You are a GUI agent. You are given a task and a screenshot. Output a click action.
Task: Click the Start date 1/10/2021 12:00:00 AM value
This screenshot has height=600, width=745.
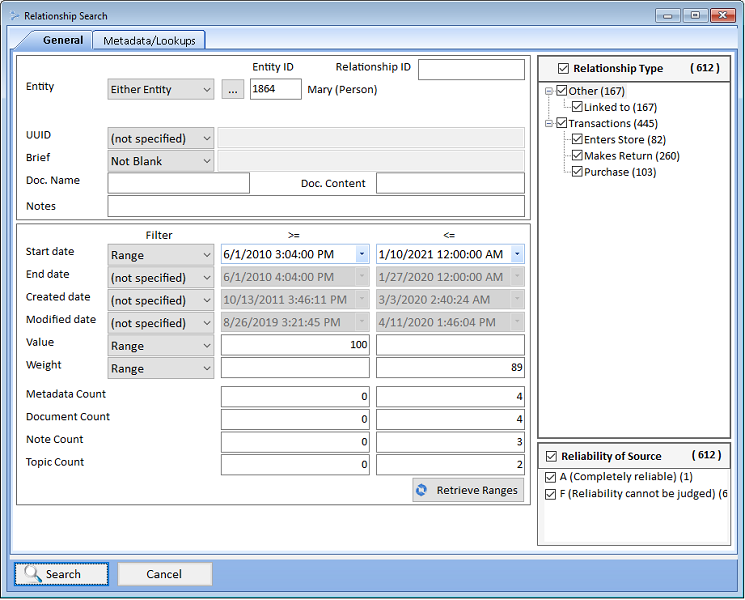click(x=440, y=254)
